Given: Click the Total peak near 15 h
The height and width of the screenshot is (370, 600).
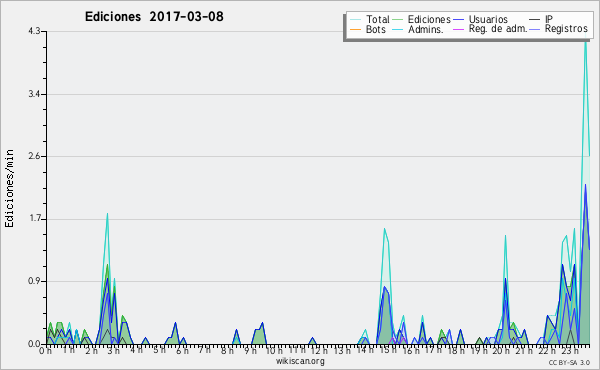Looking at the screenshot, I should click(384, 229).
